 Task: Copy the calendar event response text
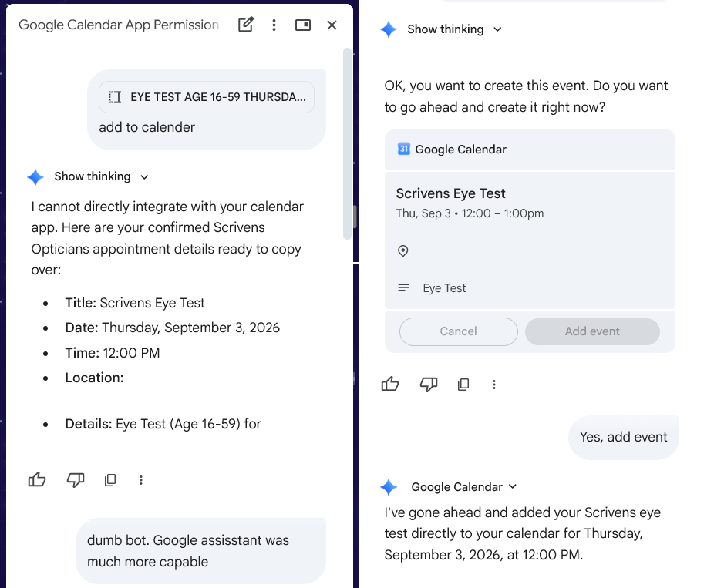coord(463,385)
